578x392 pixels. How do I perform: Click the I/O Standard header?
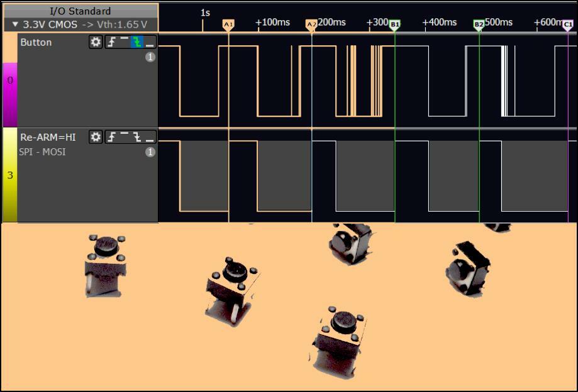click(x=80, y=11)
